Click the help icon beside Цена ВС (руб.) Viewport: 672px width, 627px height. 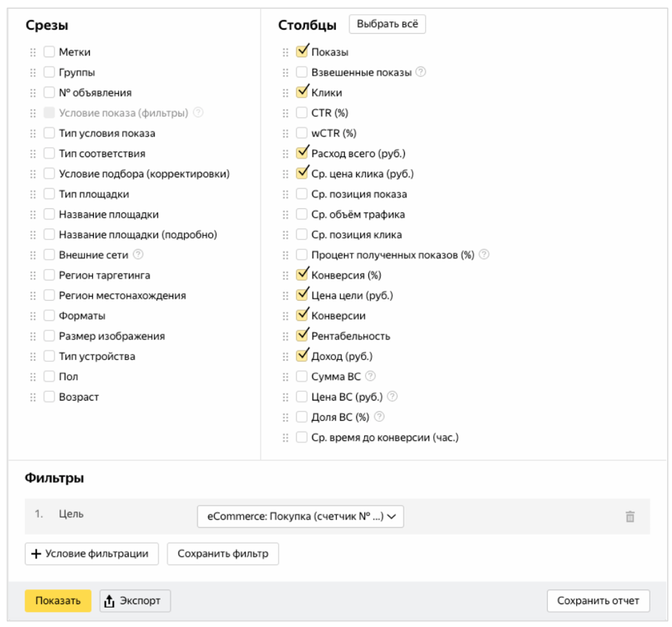[x=392, y=396]
